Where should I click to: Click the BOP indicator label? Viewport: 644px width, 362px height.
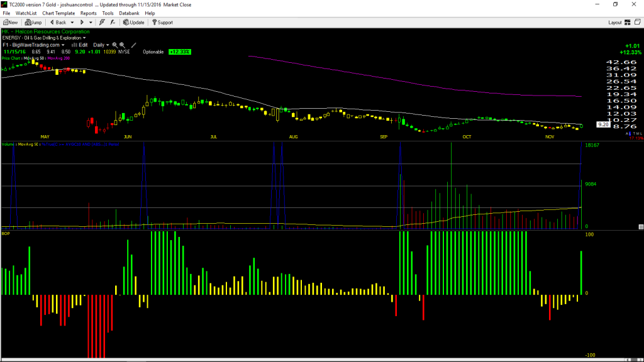click(6, 234)
